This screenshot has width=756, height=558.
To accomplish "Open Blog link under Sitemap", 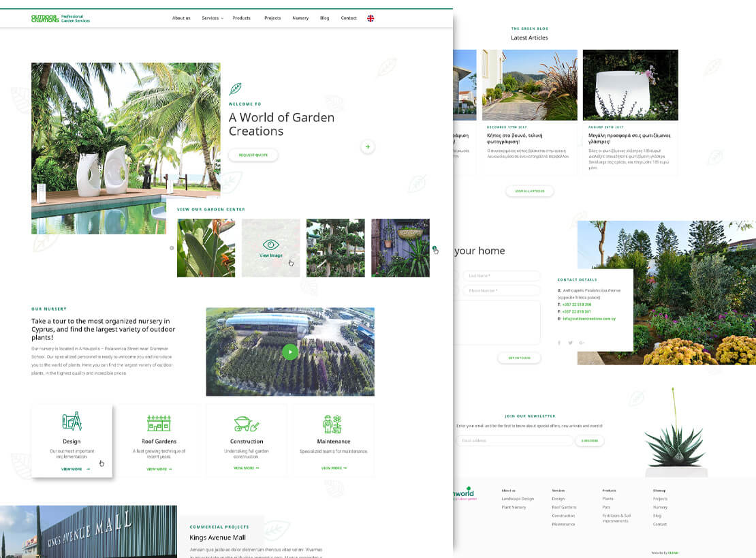I will (x=657, y=516).
